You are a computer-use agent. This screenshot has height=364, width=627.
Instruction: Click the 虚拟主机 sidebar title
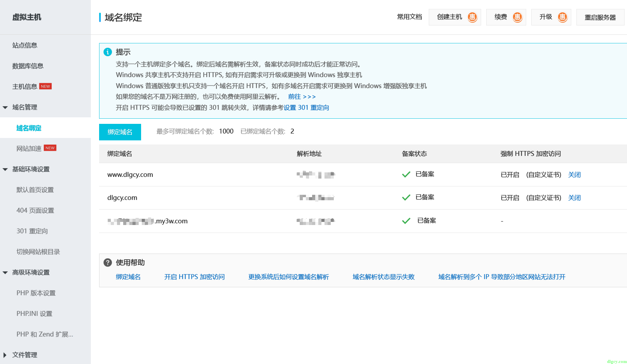click(x=26, y=17)
